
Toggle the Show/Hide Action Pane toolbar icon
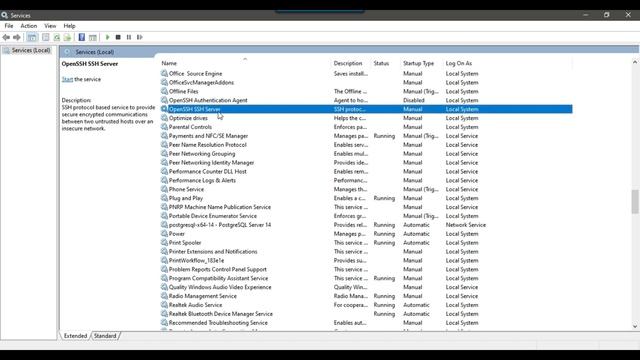click(x=93, y=37)
